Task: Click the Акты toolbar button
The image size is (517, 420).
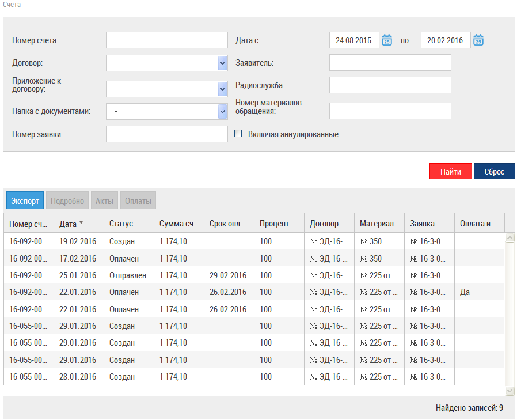Action: 104,200
